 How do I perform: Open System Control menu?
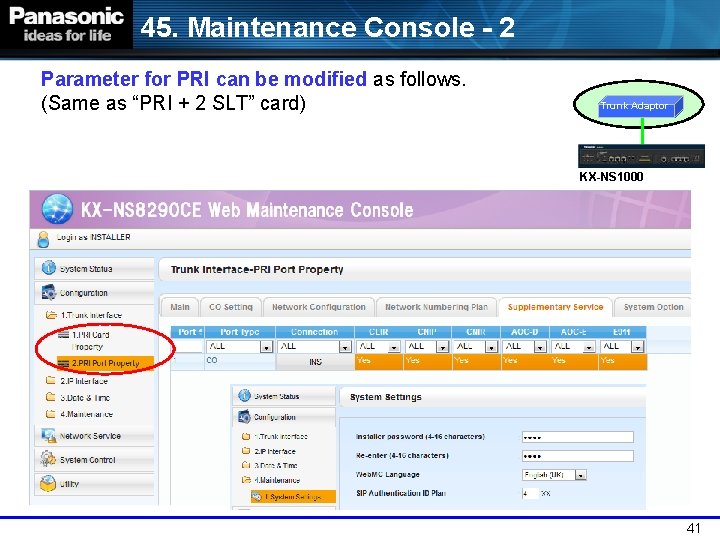pos(94,460)
